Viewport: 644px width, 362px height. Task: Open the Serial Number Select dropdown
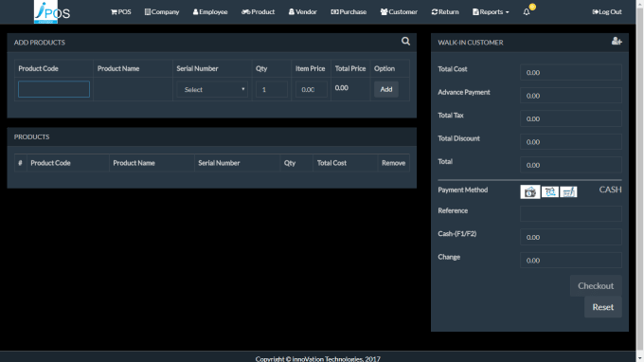click(212, 89)
